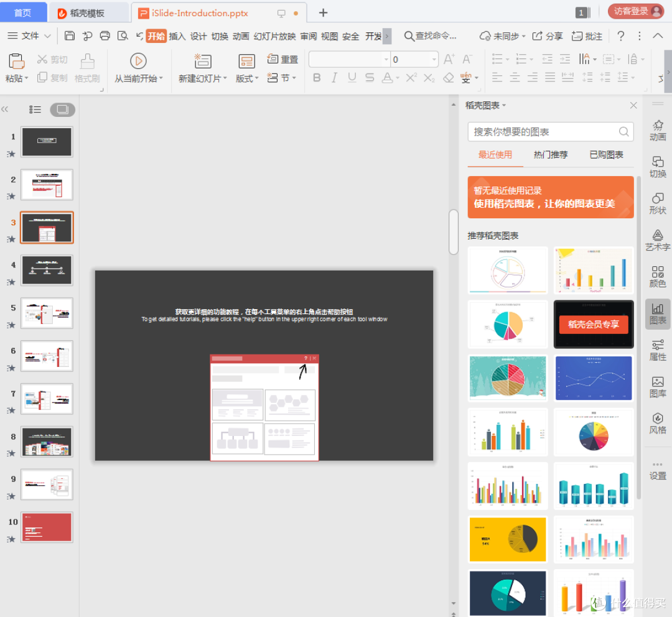Screen dimensions: 672x617
Task: Open the font name dropdown
Action: 386,60
